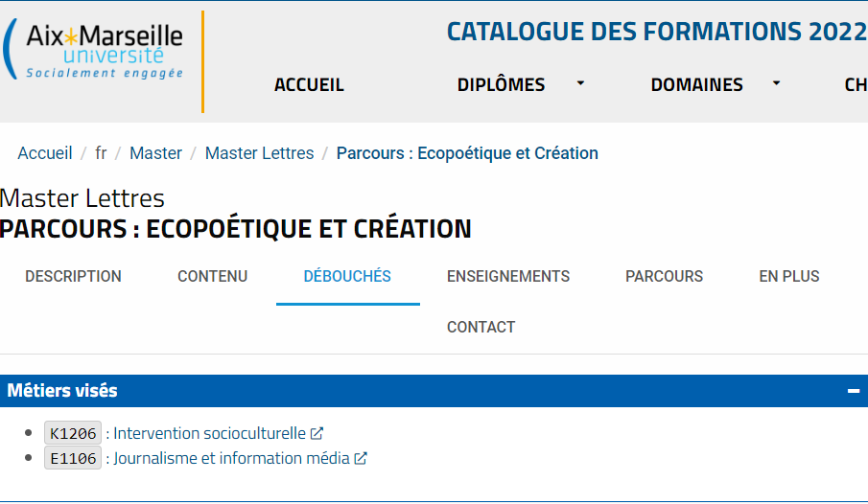Expand the DOMAINES dropdown arrow
868x504 pixels.
click(776, 83)
